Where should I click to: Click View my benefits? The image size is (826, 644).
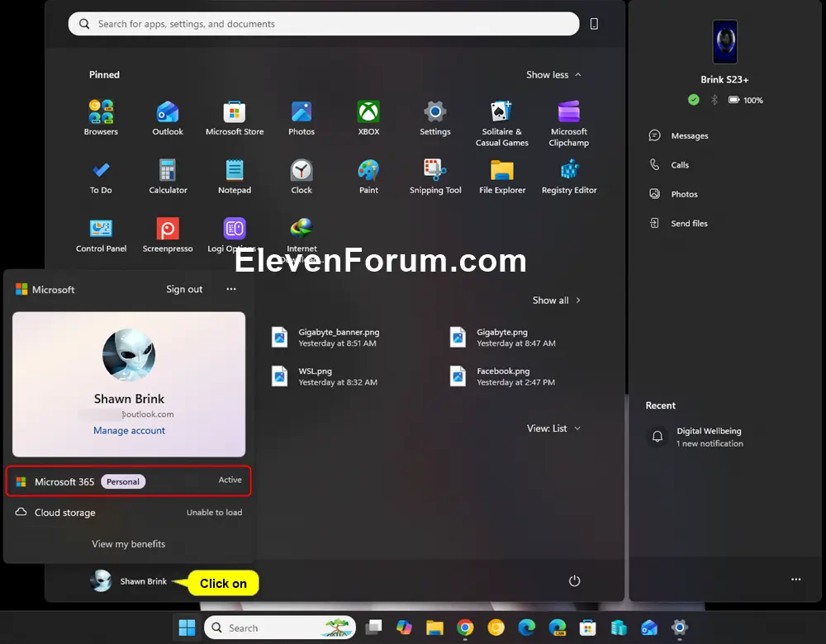[x=129, y=544]
